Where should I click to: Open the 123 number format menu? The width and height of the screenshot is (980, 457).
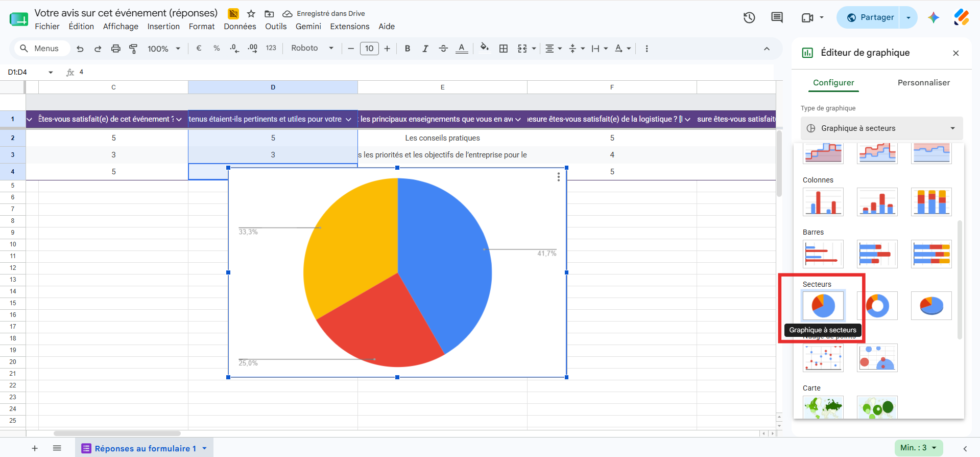271,48
